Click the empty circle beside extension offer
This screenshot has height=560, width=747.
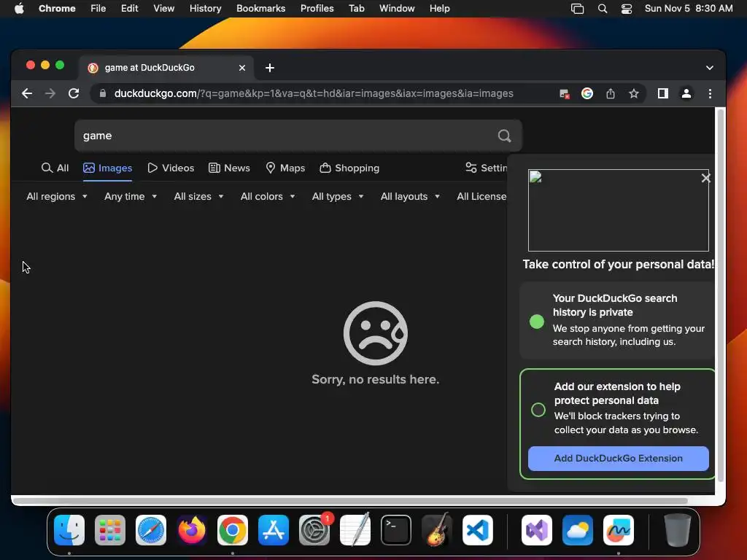[x=538, y=410]
